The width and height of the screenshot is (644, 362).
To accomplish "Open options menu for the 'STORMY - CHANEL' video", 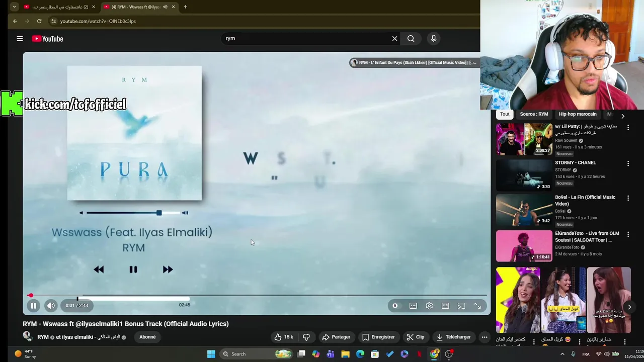I will (628, 164).
